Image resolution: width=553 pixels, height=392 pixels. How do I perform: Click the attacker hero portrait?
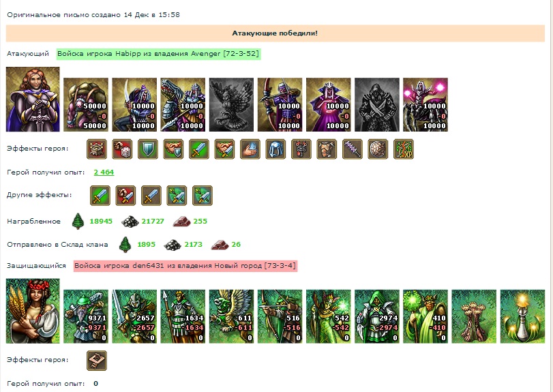point(33,100)
